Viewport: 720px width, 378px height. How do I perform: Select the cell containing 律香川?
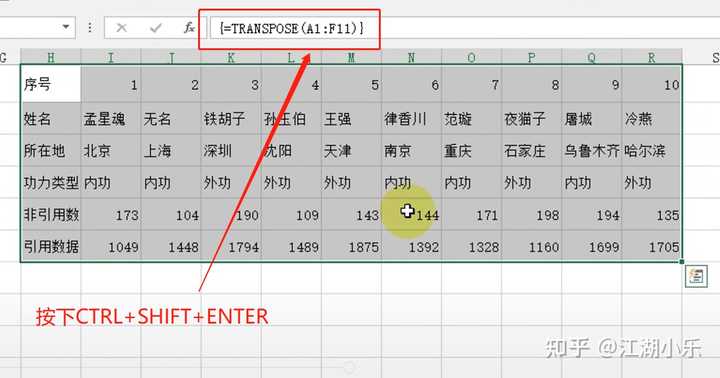pos(411,118)
